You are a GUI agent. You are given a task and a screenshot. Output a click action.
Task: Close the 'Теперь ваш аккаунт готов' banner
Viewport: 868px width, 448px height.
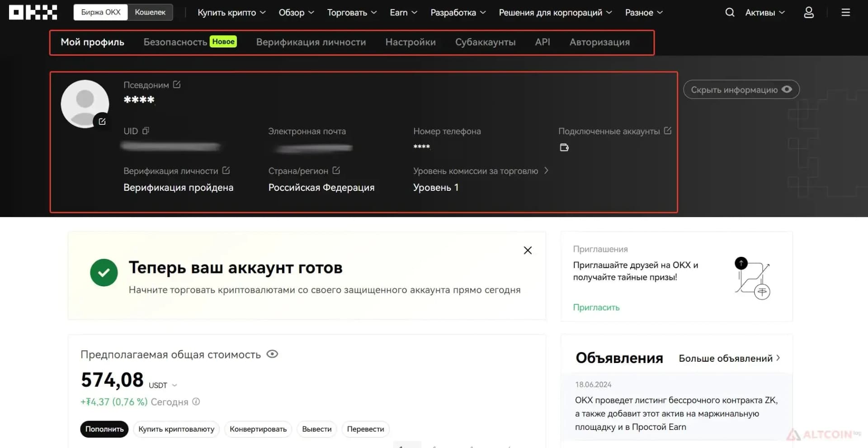[x=528, y=250]
